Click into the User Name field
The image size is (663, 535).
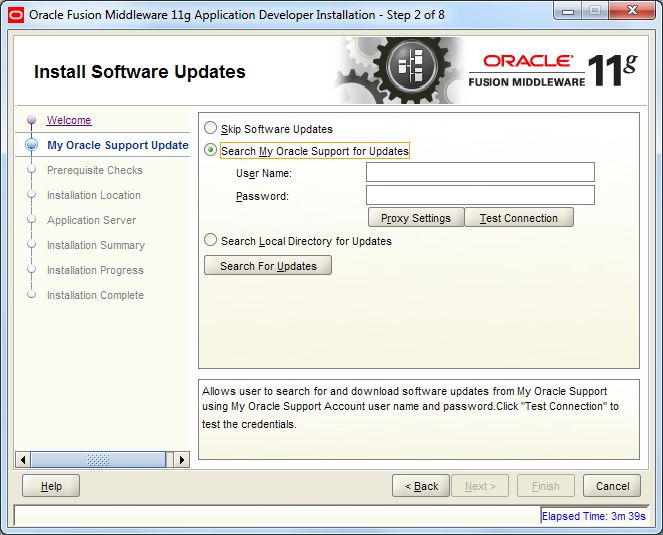(480, 173)
